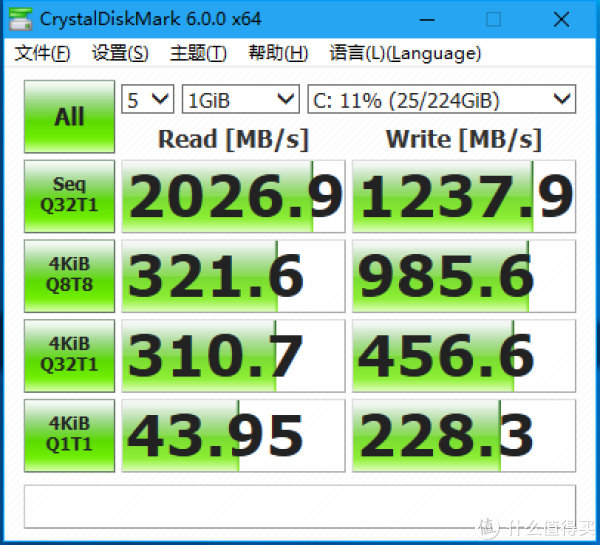Image resolution: width=600 pixels, height=545 pixels.
Task: Start the Seq Q32T1 test
Action: [x=69, y=196]
